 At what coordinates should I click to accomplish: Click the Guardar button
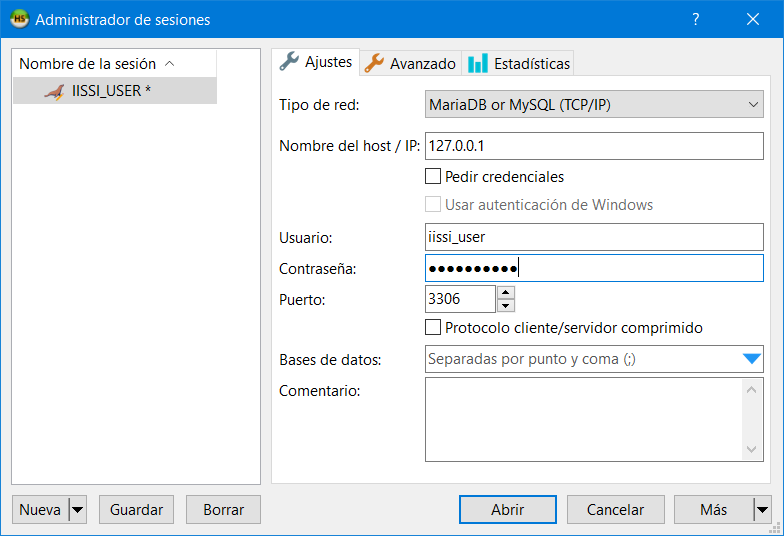(x=136, y=510)
